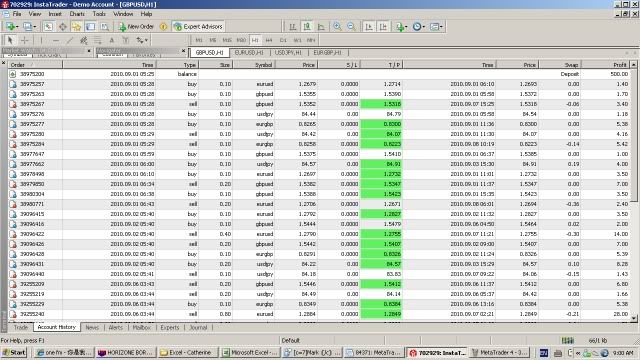Toggle the Auto Scroll chart icon
The width and height of the screenshot is (640, 360).
pyautogui.click(x=369, y=27)
